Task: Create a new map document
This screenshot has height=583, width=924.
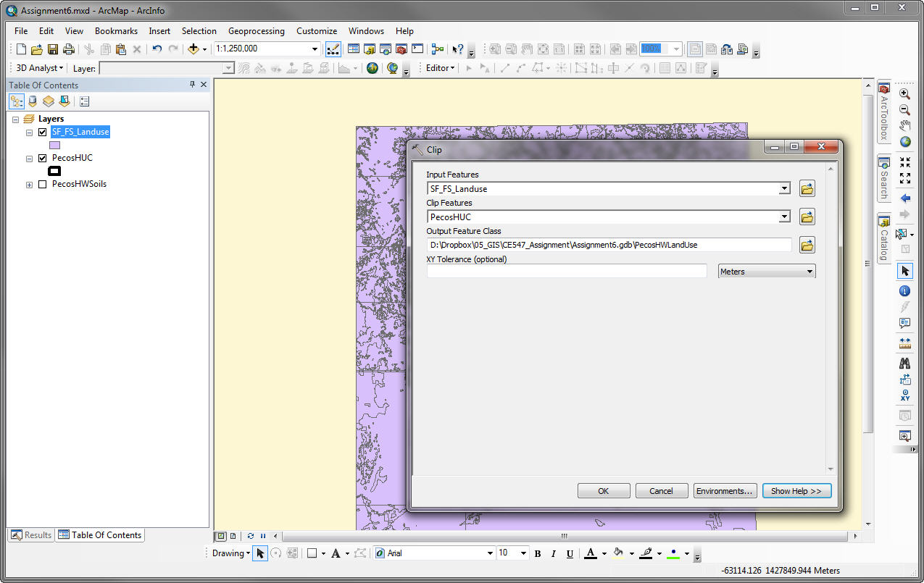Action: point(21,49)
